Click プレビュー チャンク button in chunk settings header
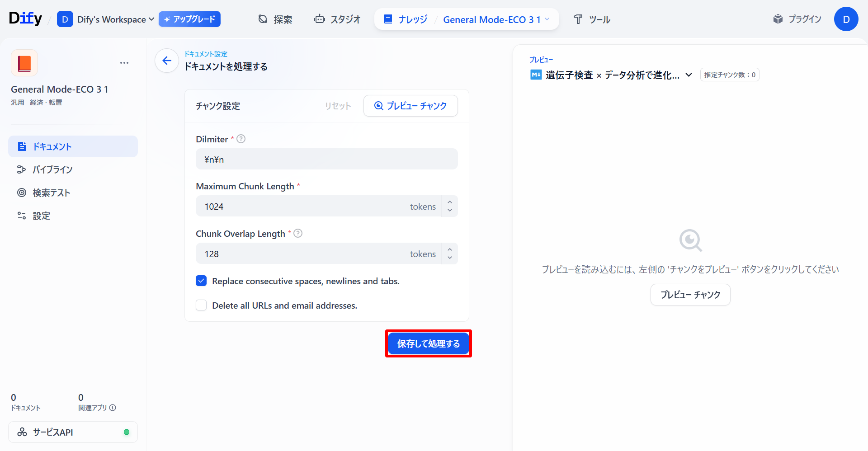This screenshot has width=868, height=451. [x=410, y=106]
